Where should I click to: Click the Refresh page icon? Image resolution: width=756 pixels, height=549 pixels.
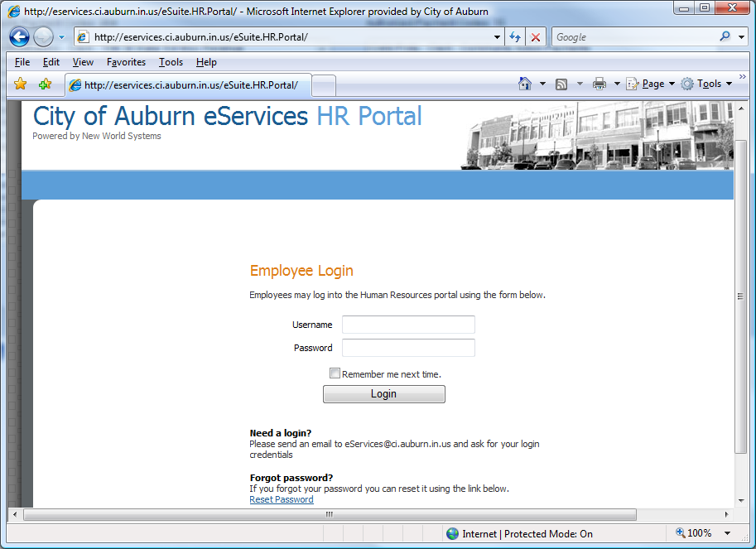pyautogui.click(x=515, y=37)
